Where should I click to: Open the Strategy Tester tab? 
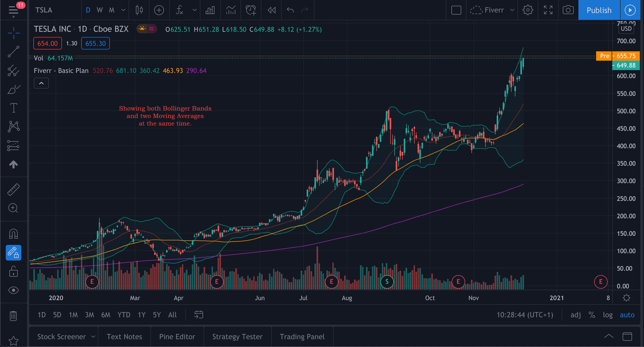237,337
